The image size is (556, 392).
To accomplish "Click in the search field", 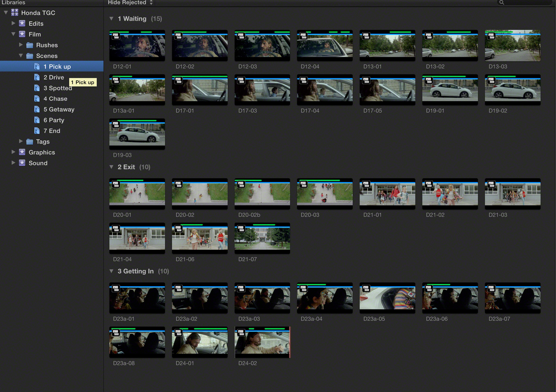I will (524, 2).
